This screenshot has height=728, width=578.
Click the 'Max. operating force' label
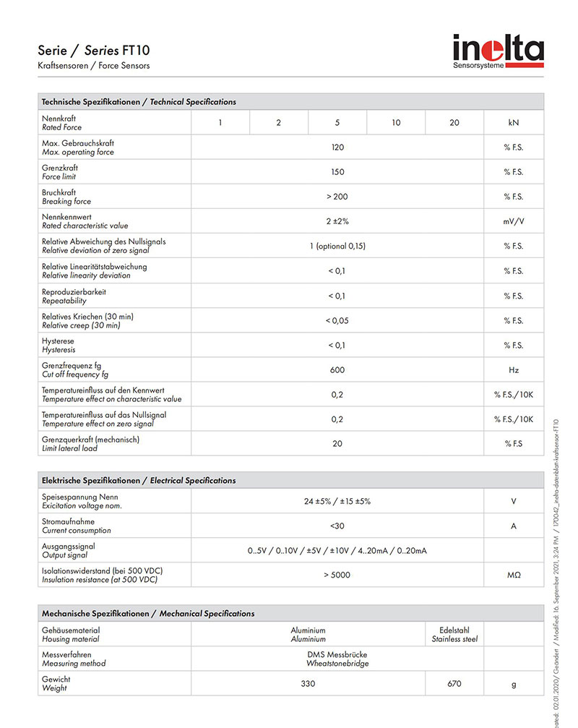78,152
